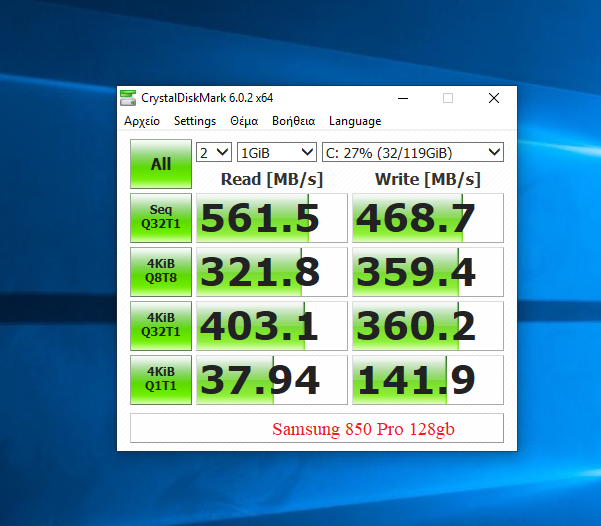Click the 4KiB Q32T1 read value 403.1
This screenshot has width=601, height=526.
click(272, 326)
